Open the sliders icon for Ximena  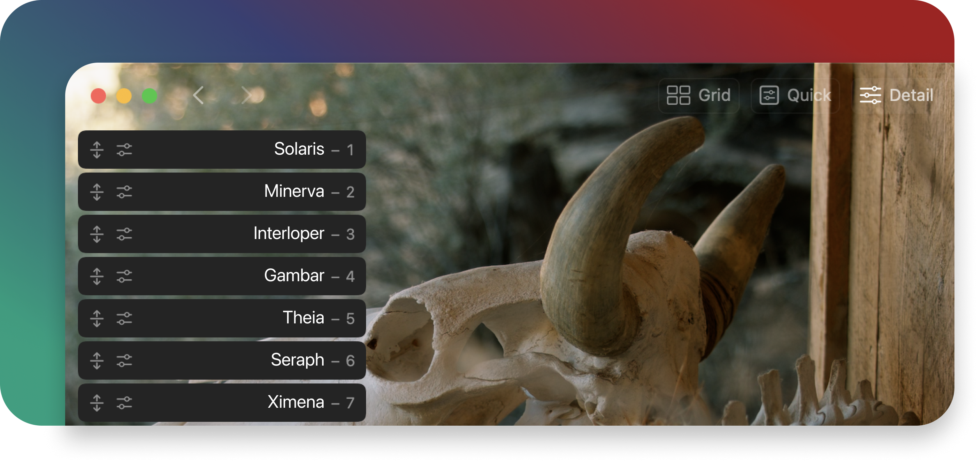pyautogui.click(x=124, y=403)
